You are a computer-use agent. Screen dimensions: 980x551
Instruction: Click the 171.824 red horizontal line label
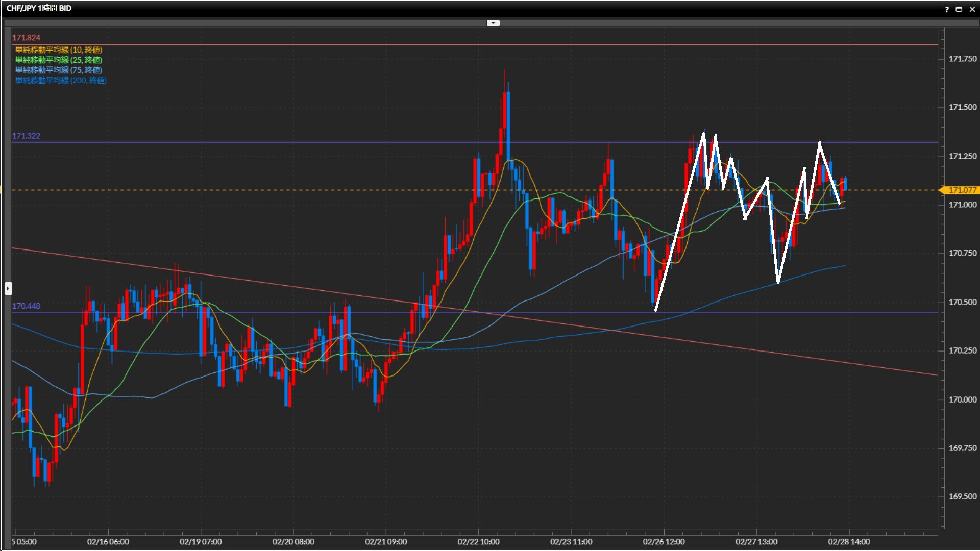pos(26,38)
